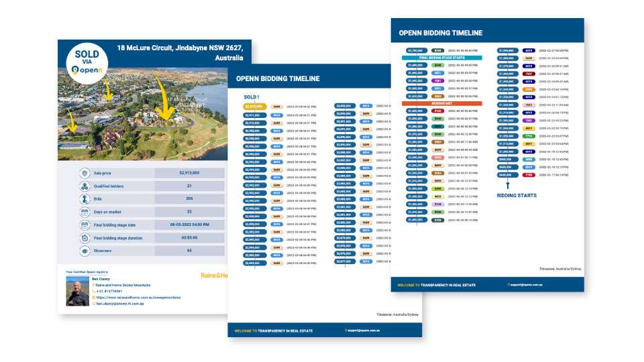Click the $2,913,000 value in the summary table

[189, 173]
